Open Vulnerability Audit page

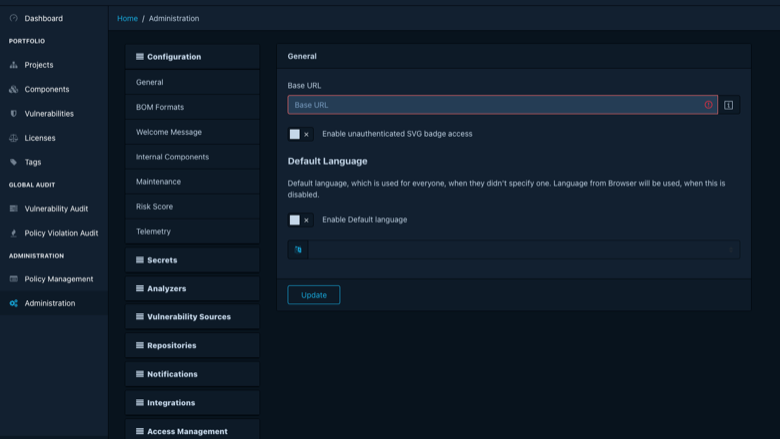pyautogui.click(x=54, y=209)
